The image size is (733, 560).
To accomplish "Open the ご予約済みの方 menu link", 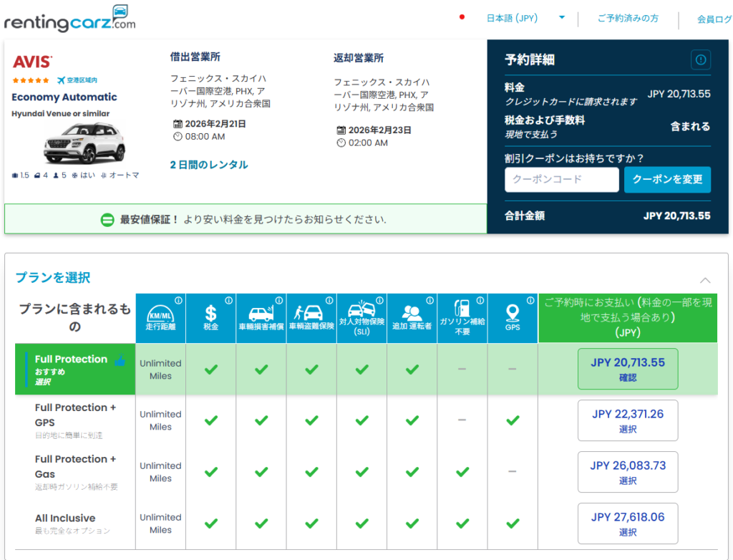I will pyautogui.click(x=628, y=19).
